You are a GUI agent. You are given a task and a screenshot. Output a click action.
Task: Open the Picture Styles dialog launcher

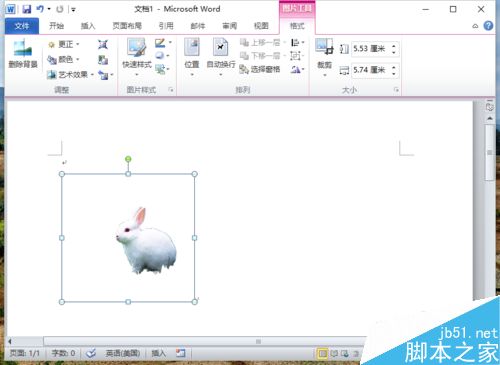click(x=171, y=90)
